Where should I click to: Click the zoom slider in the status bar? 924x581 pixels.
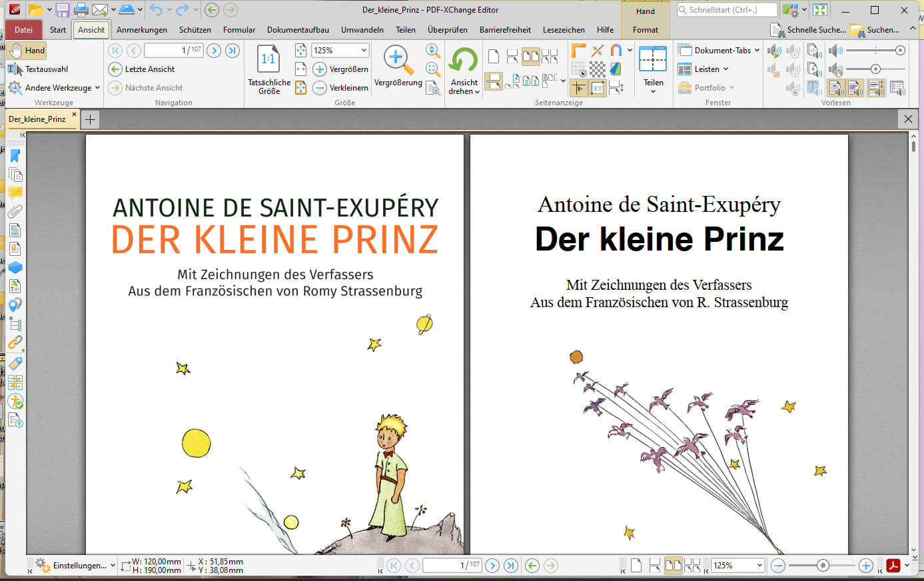pyautogui.click(x=822, y=566)
